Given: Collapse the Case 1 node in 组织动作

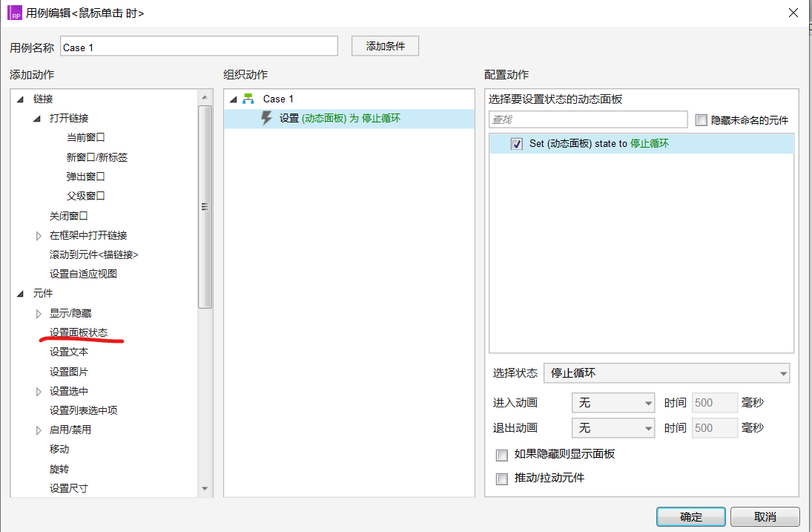Looking at the screenshot, I should (x=233, y=99).
